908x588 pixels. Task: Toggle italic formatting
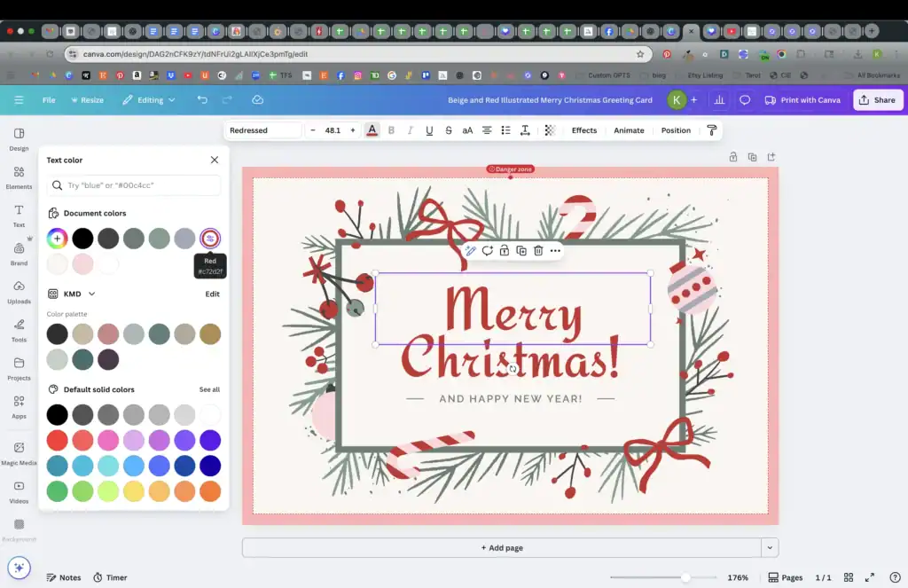[411, 129]
